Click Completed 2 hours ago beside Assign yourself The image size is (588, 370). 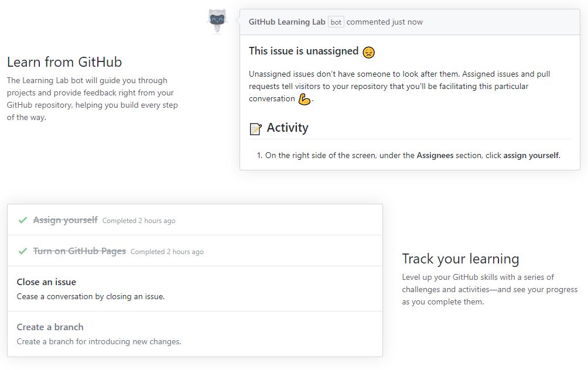(139, 221)
